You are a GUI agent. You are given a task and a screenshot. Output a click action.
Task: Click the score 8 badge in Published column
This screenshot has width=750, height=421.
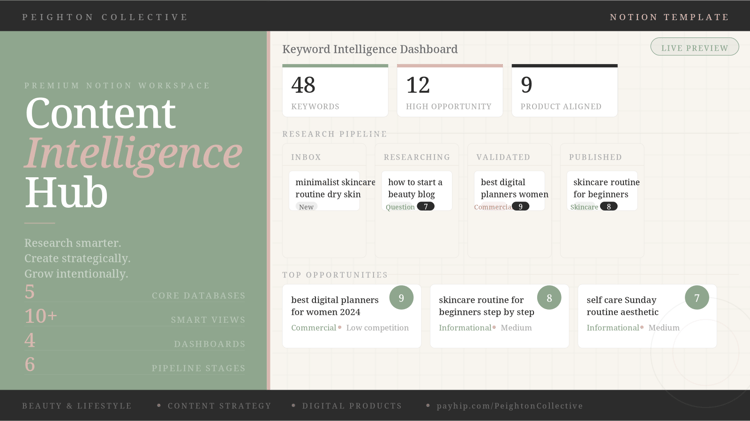[608, 206]
